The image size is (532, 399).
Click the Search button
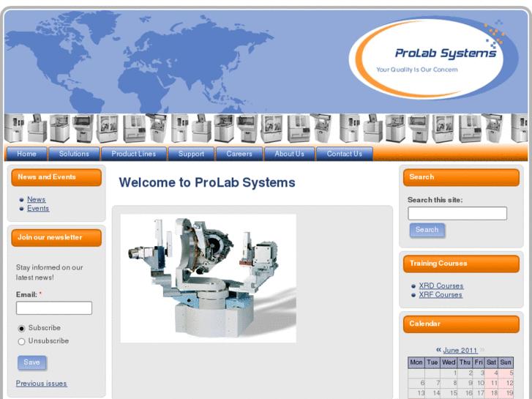427,230
